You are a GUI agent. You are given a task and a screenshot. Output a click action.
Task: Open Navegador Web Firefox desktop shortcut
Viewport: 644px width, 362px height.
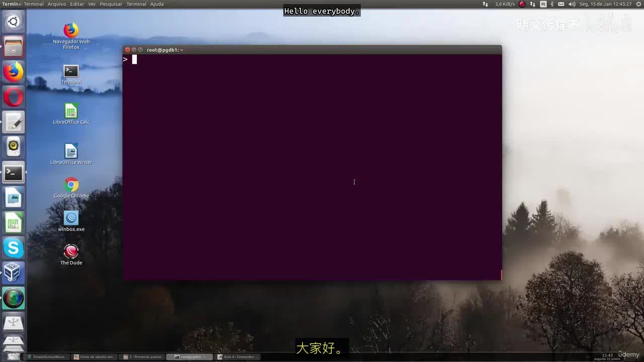[x=71, y=36]
